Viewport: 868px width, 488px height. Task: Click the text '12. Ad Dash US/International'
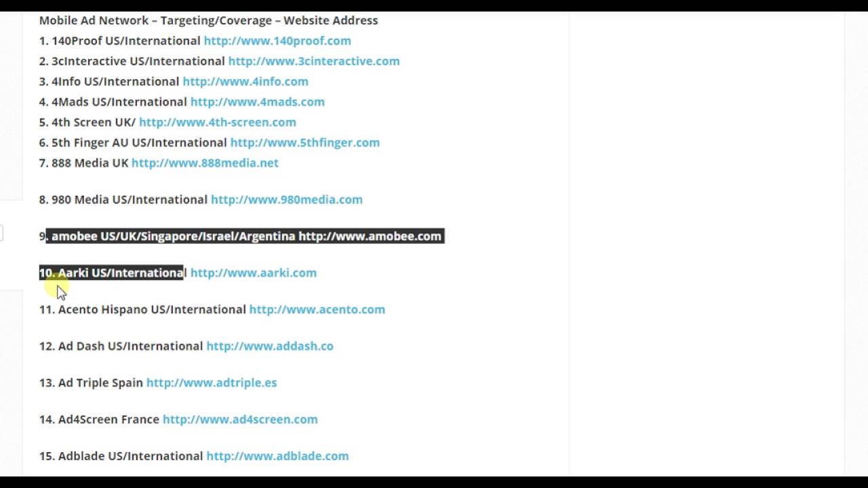click(x=121, y=346)
